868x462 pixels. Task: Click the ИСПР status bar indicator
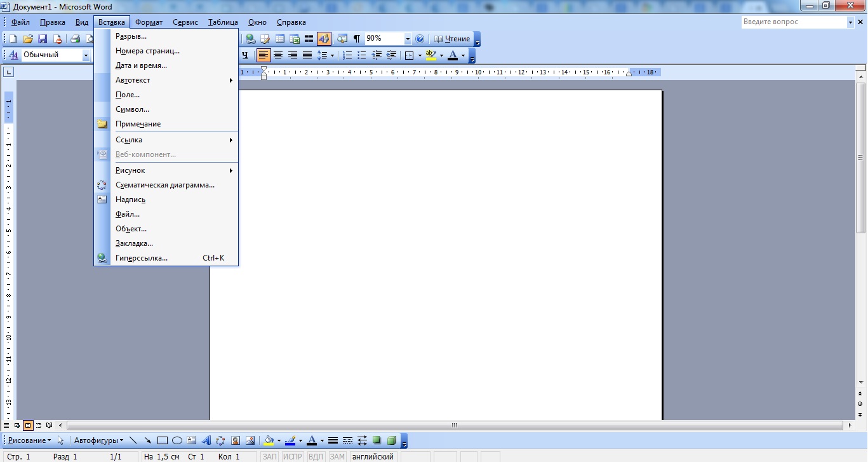tap(293, 456)
